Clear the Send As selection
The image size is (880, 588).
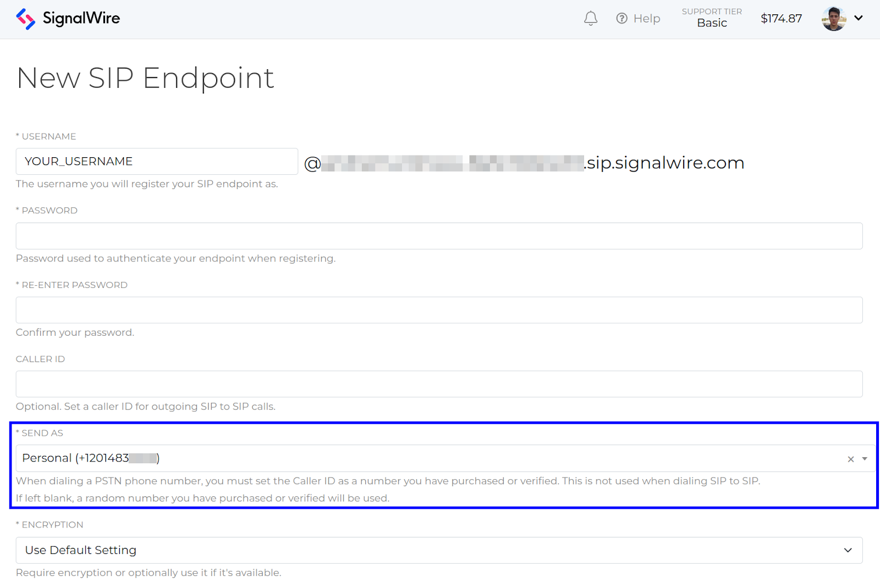(x=851, y=459)
